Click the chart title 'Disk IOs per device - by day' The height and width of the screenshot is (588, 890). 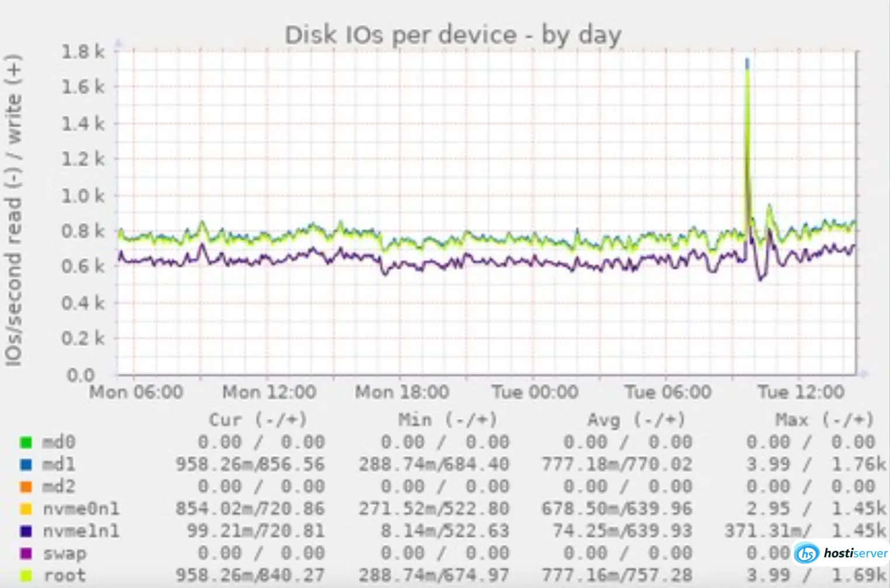pos(453,35)
